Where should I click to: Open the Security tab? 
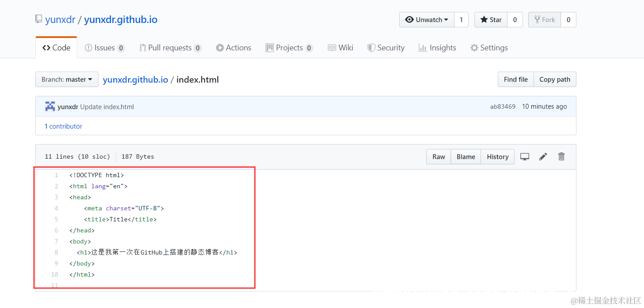(386, 48)
